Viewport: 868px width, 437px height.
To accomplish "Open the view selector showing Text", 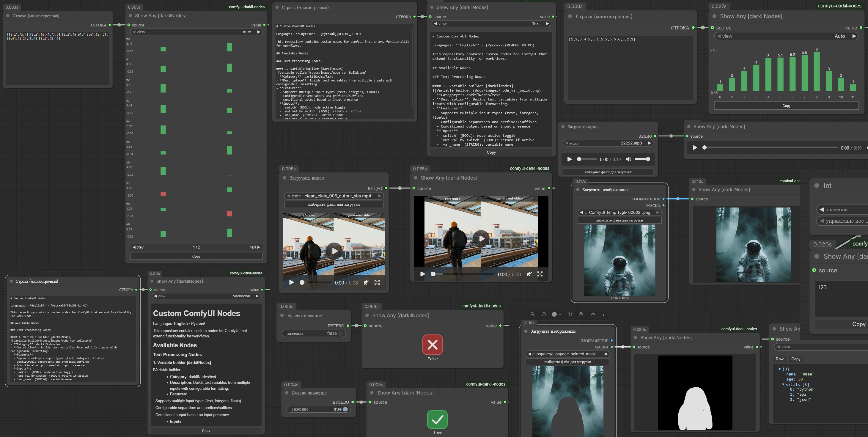I will [x=491, y=23].
